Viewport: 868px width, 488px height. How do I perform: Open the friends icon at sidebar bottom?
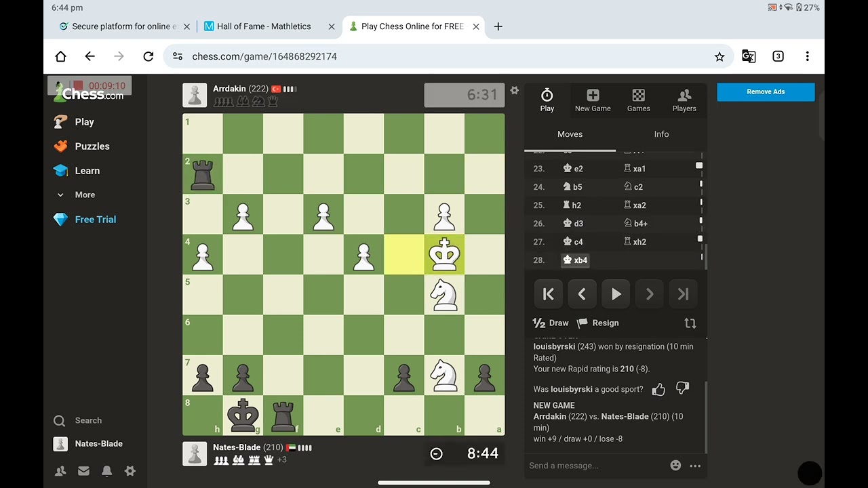[x=60, y=471]
